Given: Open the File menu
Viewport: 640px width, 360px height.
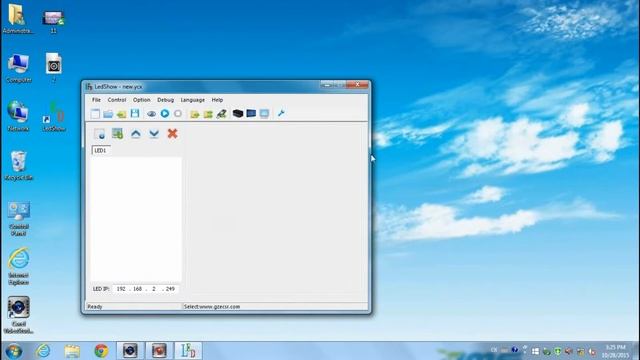Looking at the screenshot, I should pos(96,100).
